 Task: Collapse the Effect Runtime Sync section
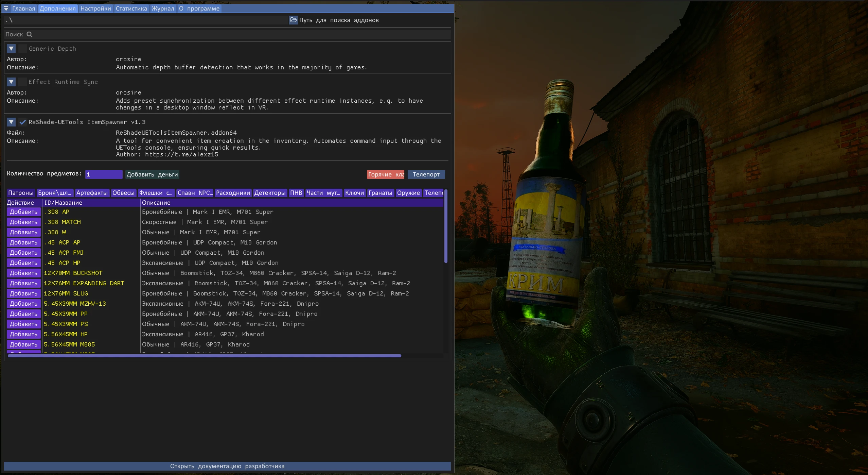coord(11,82)
